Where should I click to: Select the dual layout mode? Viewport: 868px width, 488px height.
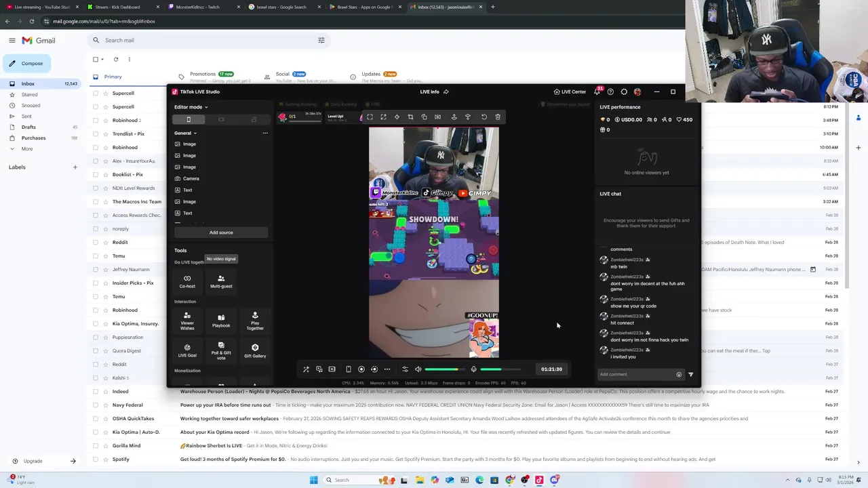pos(254,119)
